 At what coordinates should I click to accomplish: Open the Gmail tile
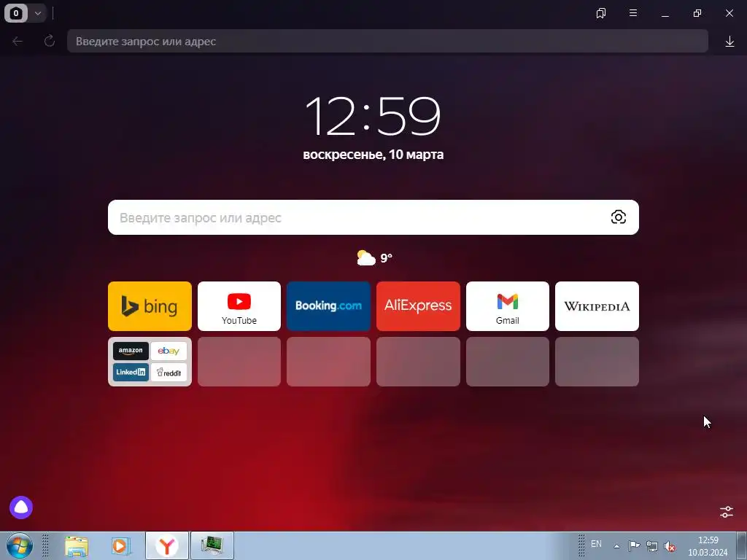(x=508, y=306)
